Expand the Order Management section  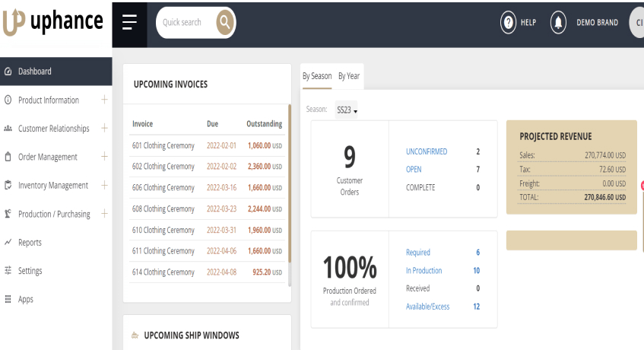(104, 157)
